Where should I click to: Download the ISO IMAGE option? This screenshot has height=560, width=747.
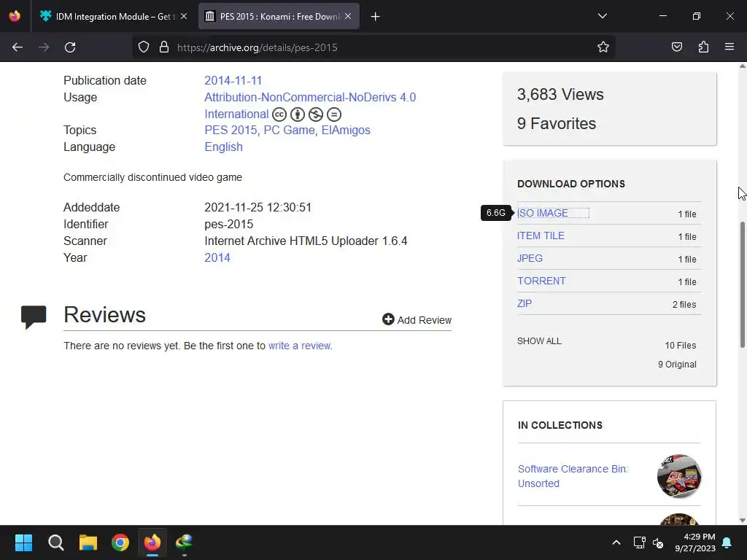543,213
